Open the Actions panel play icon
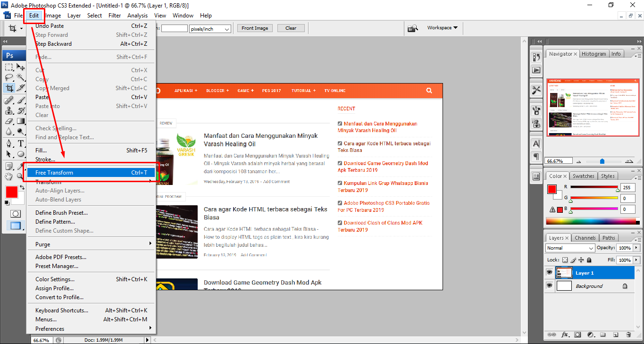The height and width of the screenshot is (344, 644). [536, 70]
